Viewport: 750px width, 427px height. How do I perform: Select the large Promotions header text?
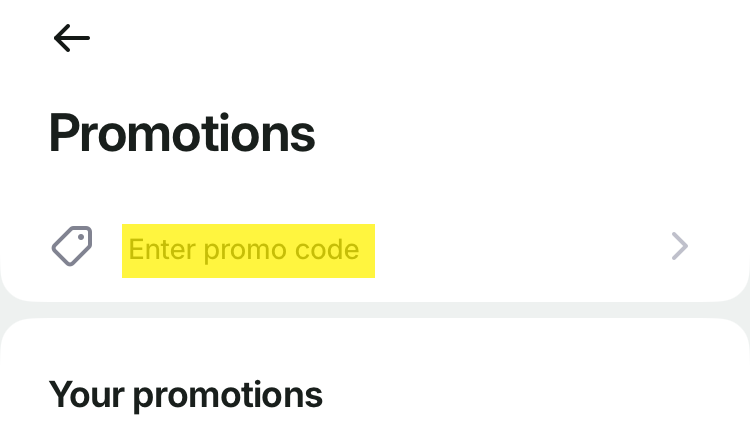pyautogui.click(x=182, y=133)
